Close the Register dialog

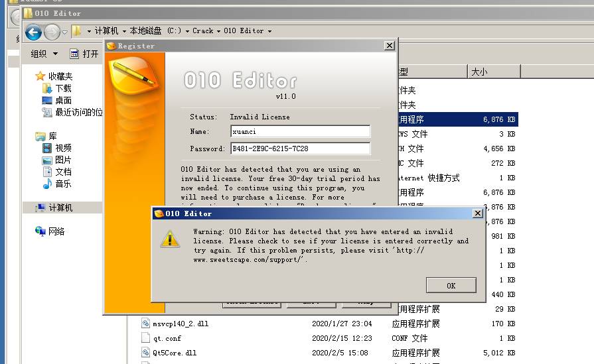389,45
